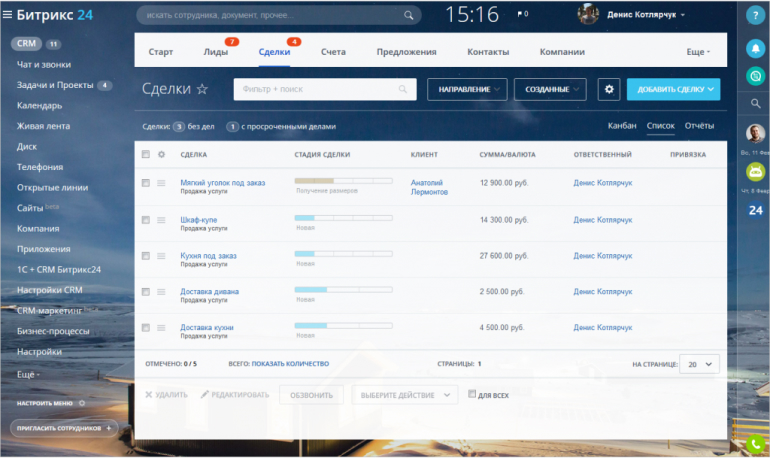Click the search magnifier in right sidebar
Image resolution: width=770 pixels, height=458 pixels.
[x=755, y=103]
